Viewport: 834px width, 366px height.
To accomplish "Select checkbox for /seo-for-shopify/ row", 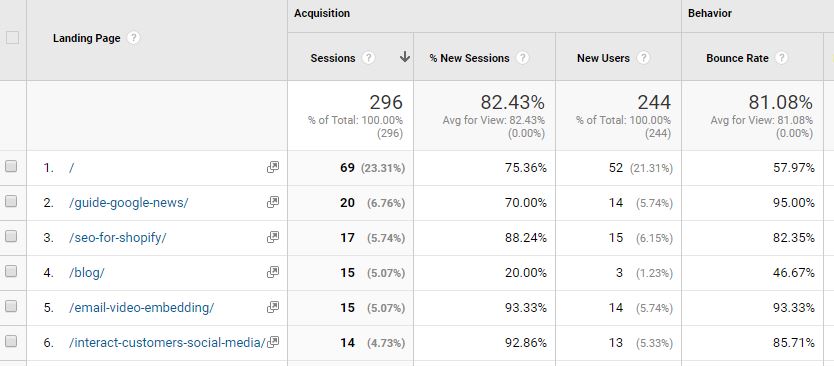I will pos(11,237).
